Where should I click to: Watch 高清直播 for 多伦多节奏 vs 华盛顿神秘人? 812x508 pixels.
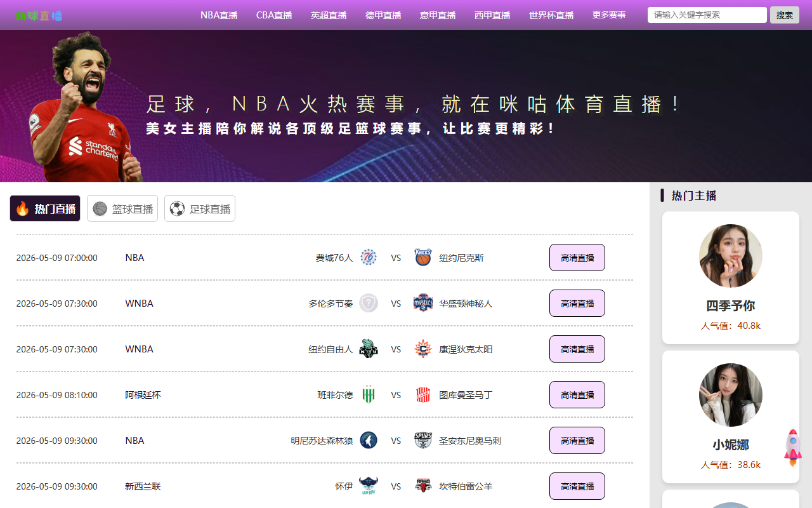[577, 303]
